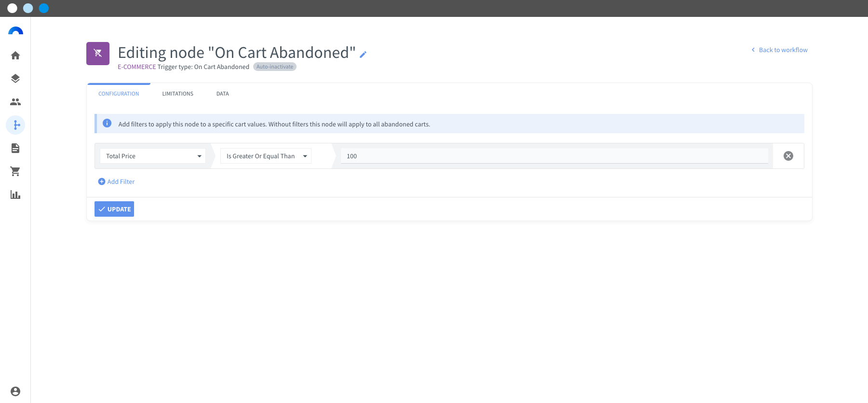This screenshot has width=868, height=403.
Task: Click the Add Filter link
Action: [x=116, y=181]
